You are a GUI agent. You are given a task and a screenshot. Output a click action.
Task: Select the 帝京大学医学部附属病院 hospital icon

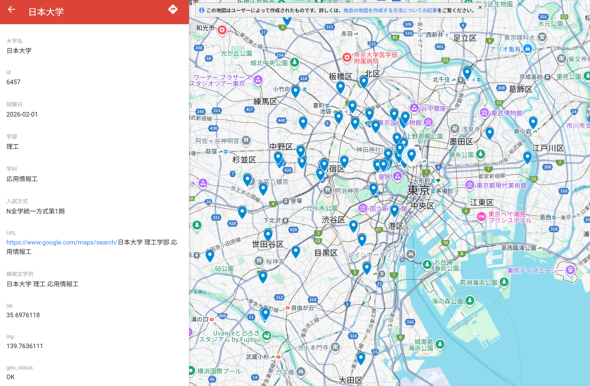pos(347,58)
